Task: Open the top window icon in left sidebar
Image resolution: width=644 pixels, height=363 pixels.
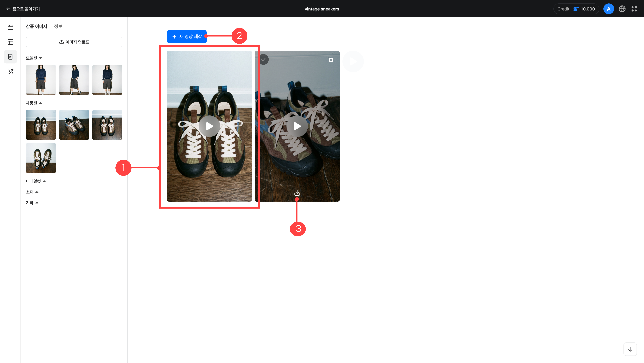Action: [10, 27]
